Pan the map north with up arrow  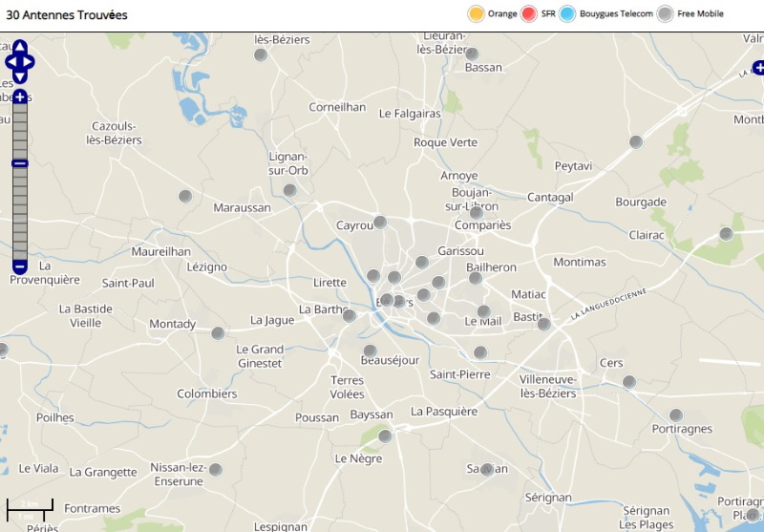[x=19, y=46]
